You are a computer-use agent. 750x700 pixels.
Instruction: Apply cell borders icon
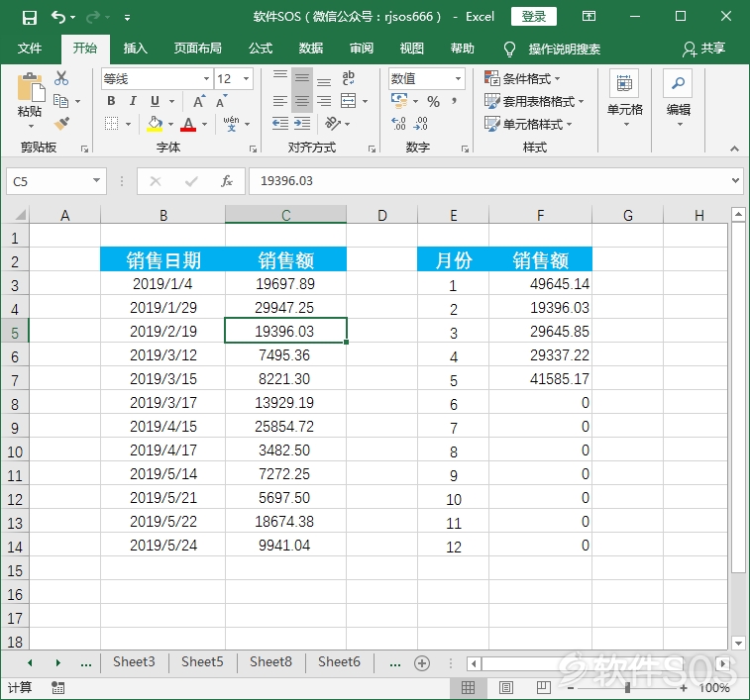pyautogui.click(x=111, y=124)
